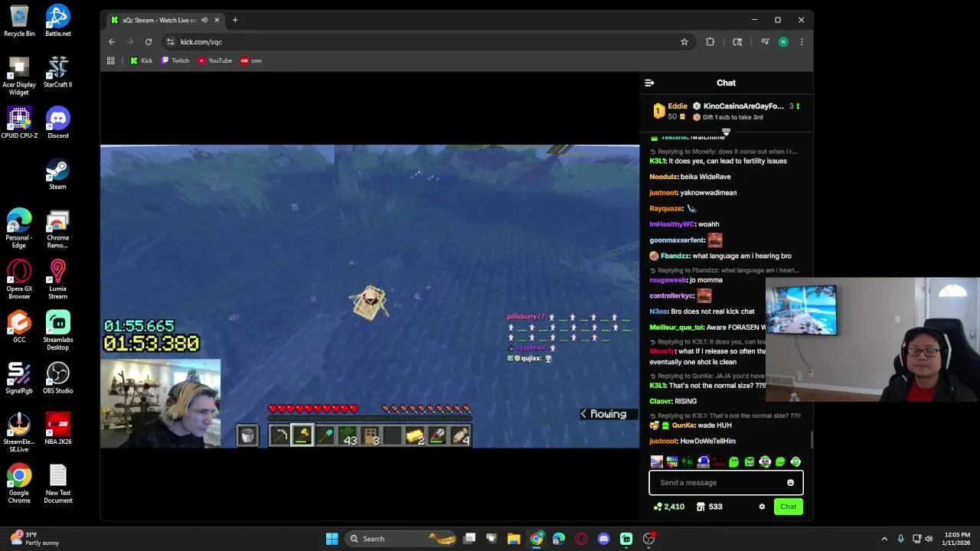980x551 pixels.
Task: Reload the kick.com page
Action: 149,42
